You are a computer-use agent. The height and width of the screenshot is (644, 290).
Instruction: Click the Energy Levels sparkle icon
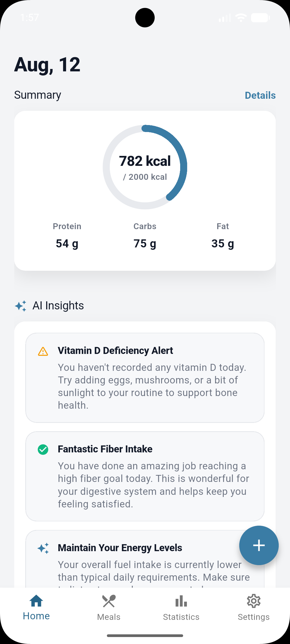pyautogui.click(x=43, y=548)
